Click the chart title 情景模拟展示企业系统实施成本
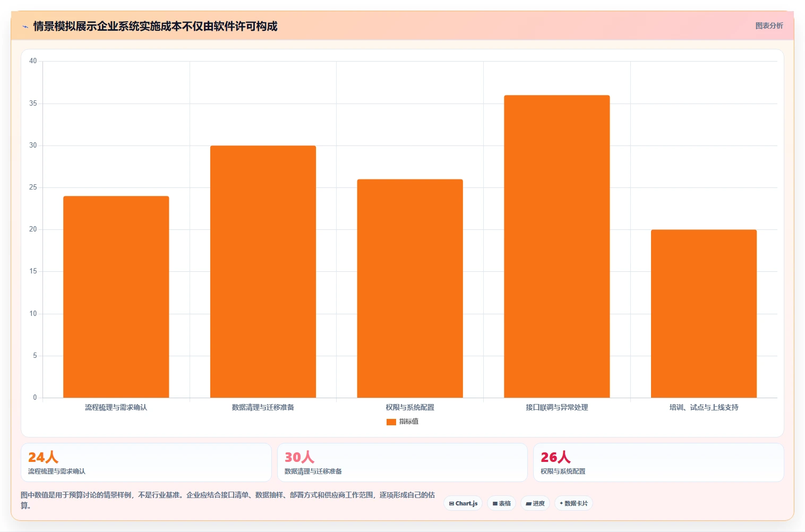The height and width of the screenshot is (532, 805). [155, 26]
